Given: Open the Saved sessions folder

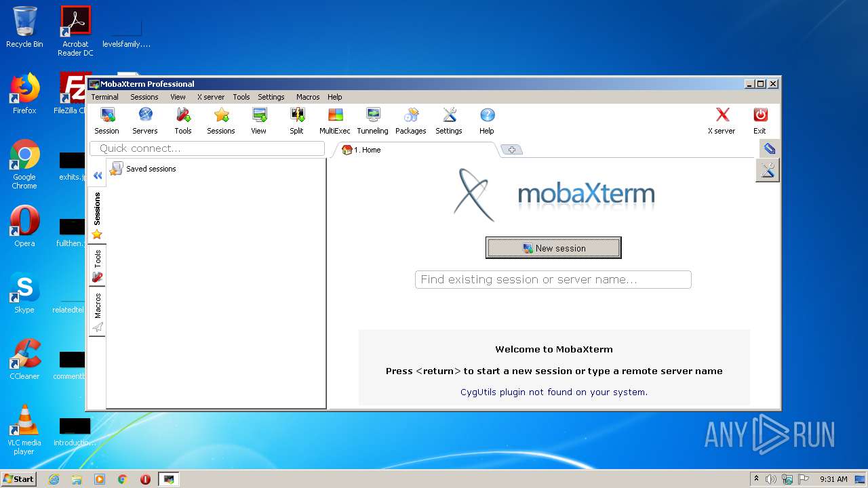Looking at the screenshot, I should (x=143, y=169).
